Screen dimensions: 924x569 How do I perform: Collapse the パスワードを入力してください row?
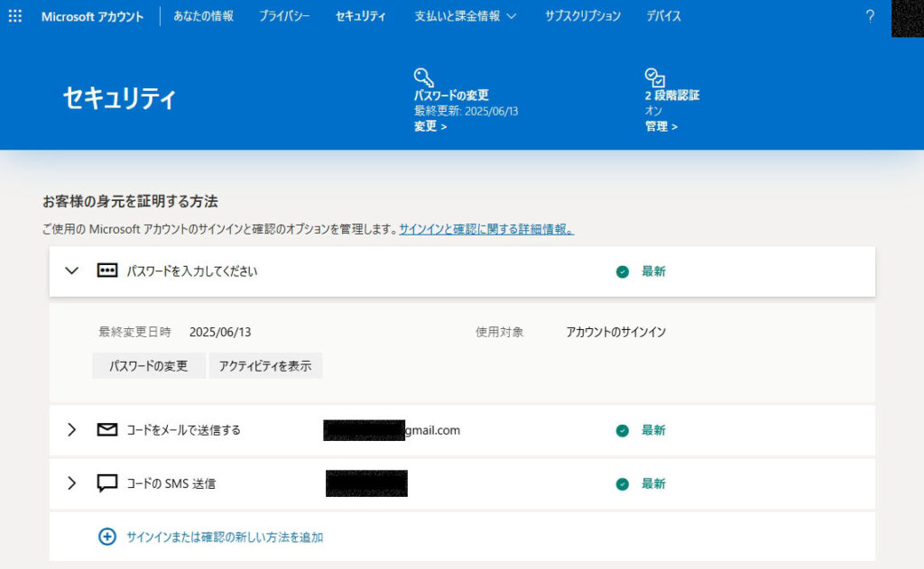point(72,271)
